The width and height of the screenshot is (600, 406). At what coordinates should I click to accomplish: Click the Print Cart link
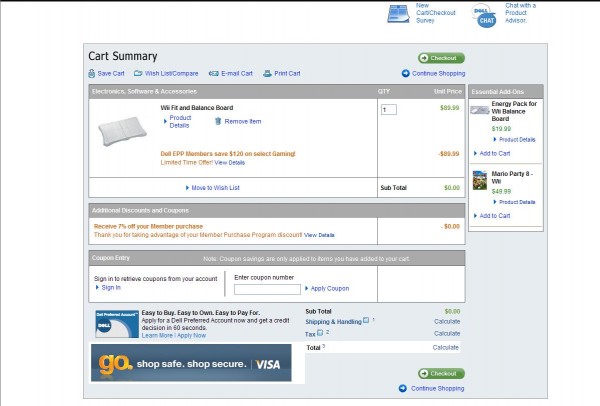click(x=287, y=73)
